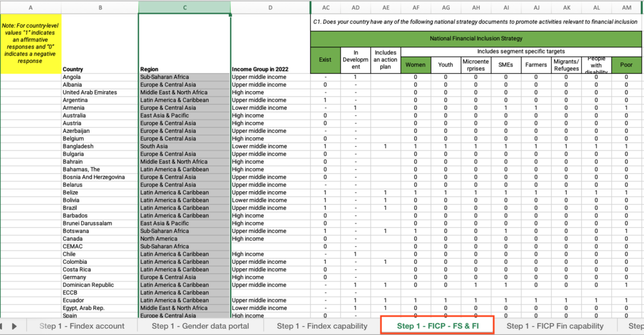The height and width of the screenshot is (335, 644).
Task: Select column AF header
Action: coord(416,8)
